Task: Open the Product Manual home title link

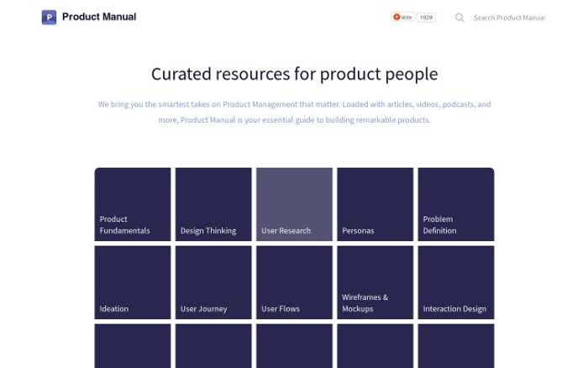Action: click(99, 17)
